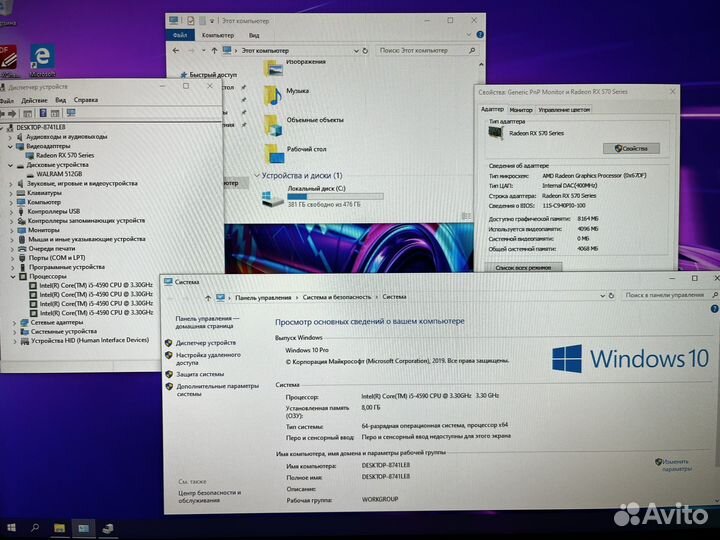Expand Клавиатуры tree node

click(11, 193)
